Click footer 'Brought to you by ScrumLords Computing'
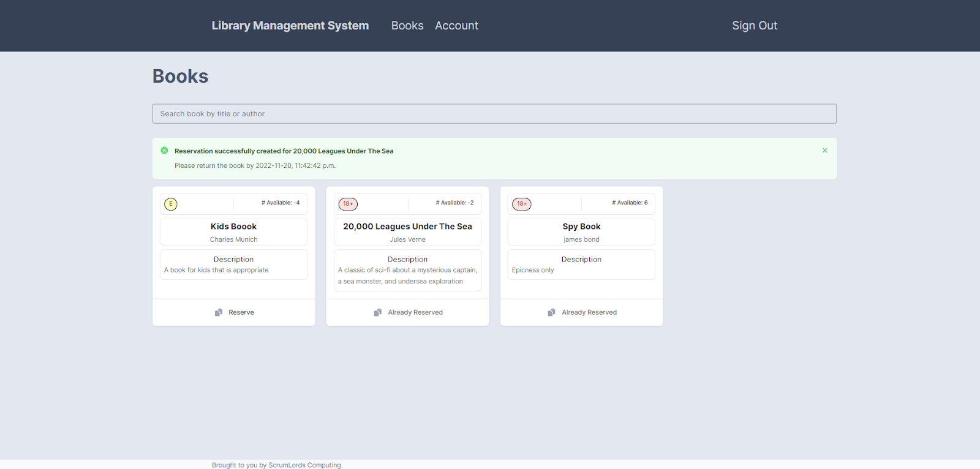The width and height of the screenshot is (980, 469). coord(276,465)
